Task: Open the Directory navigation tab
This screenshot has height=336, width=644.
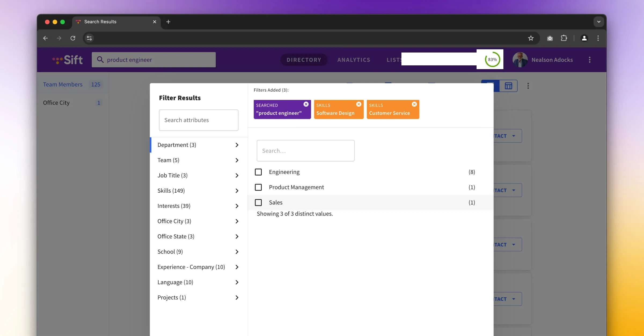Action: 304,60
